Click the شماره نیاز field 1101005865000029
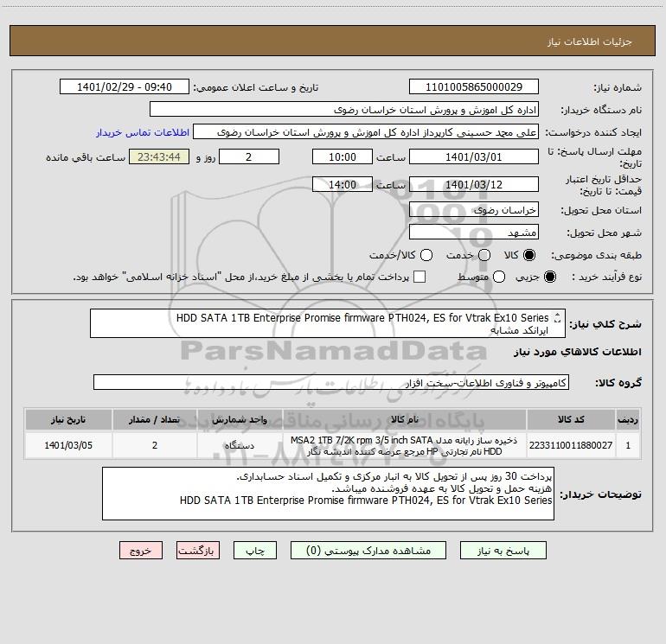The image size is (666, 644). [474, 86]
